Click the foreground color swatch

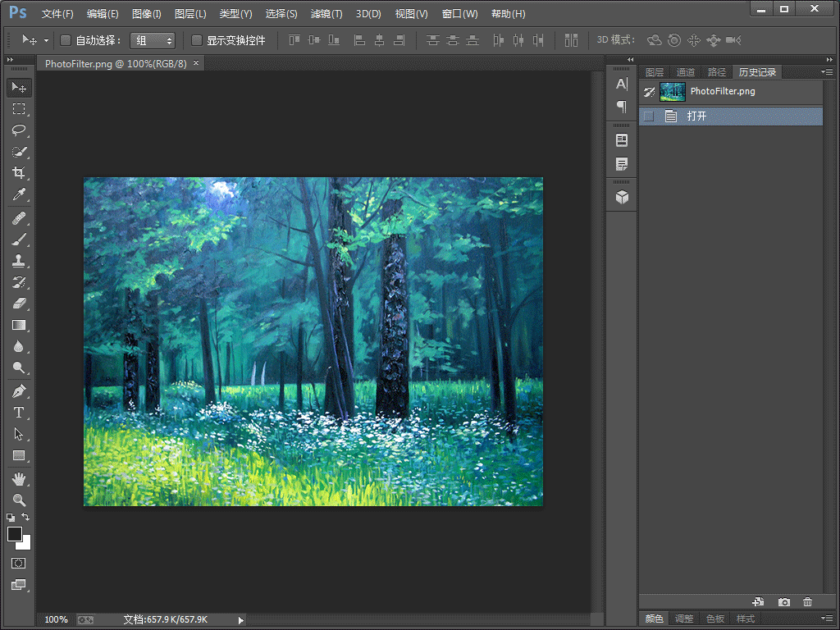[x=15, y=534]
